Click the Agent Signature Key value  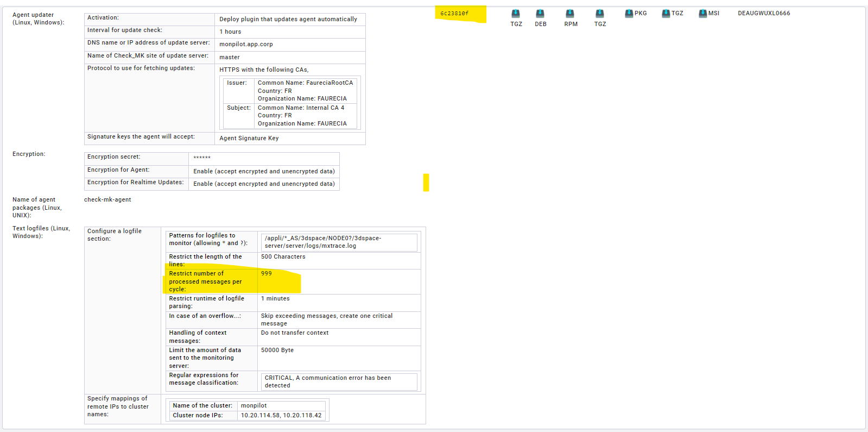click(249, 139)
